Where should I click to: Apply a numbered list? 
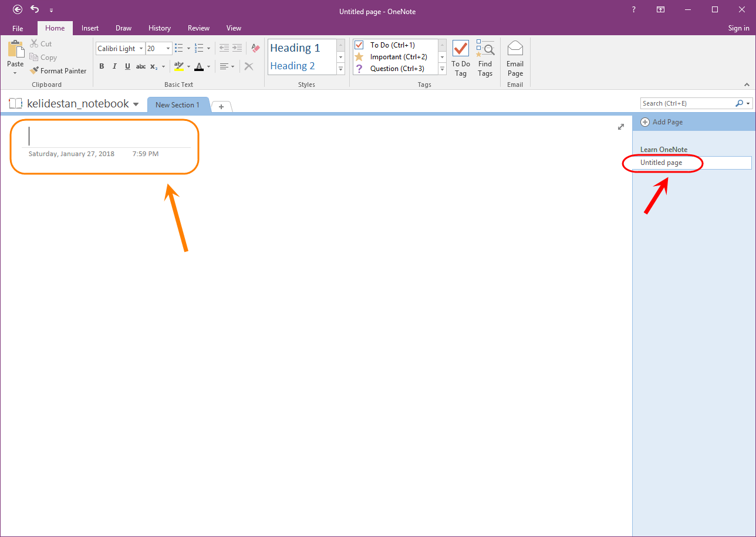[198, 48]
